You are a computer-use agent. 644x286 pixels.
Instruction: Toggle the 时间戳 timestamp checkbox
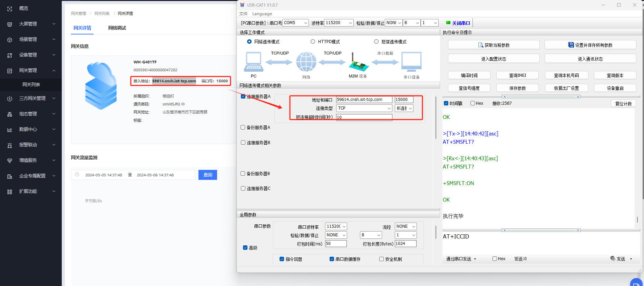[446, 103]
